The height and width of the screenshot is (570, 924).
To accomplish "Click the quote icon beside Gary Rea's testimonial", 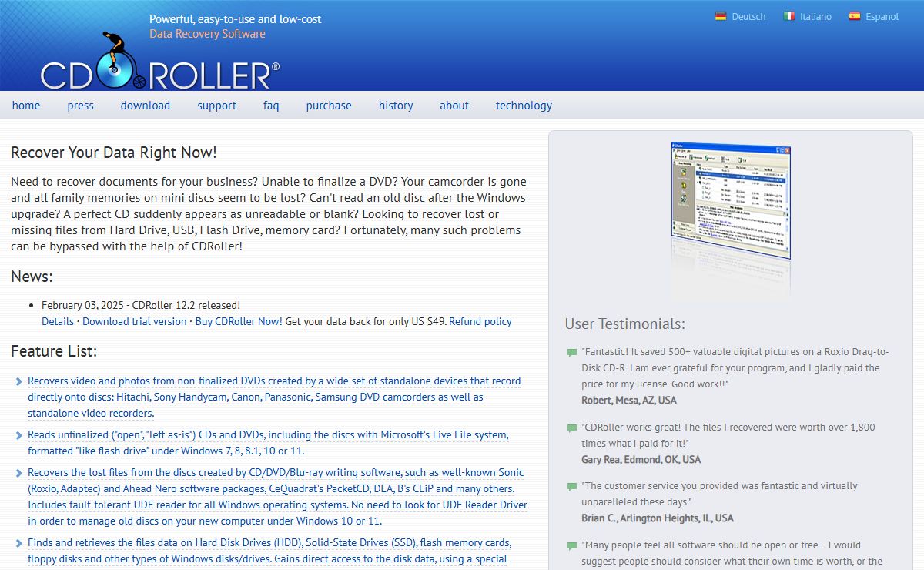I will (571, 428).
